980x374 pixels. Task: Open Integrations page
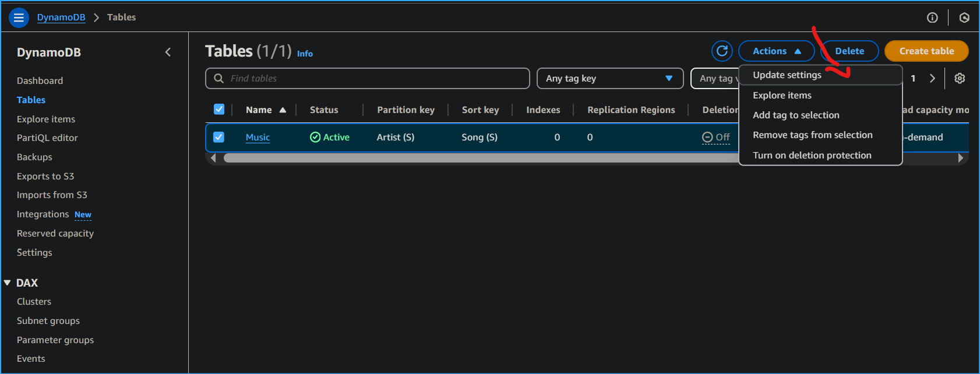click(x=43, y=214)
